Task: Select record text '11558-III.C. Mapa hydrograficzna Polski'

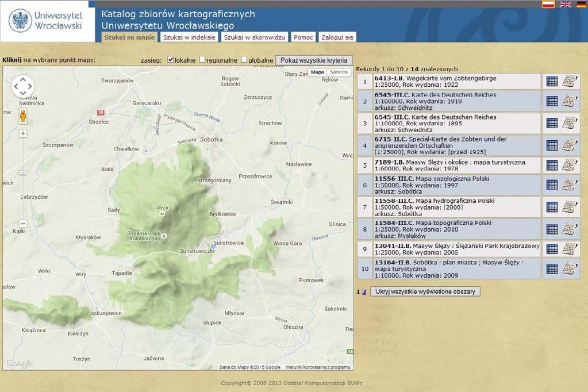Action: 435,201
